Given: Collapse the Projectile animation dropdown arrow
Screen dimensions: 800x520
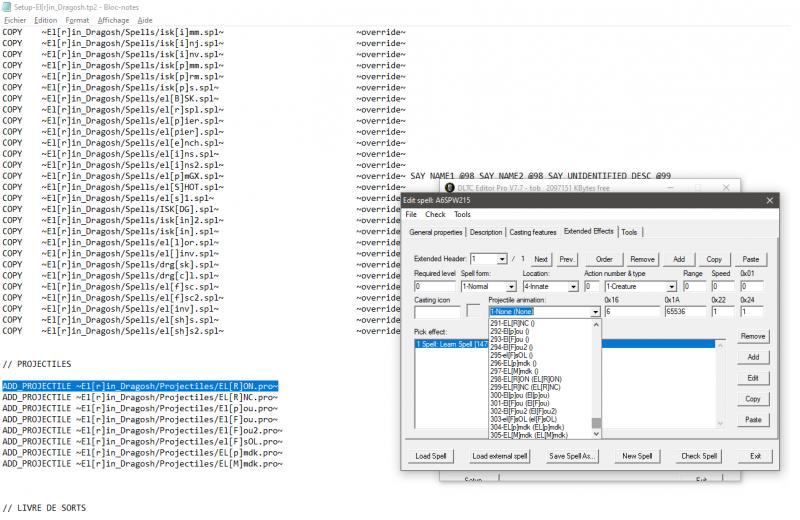Looking at the screenshot, I should (x=595, y=312).
